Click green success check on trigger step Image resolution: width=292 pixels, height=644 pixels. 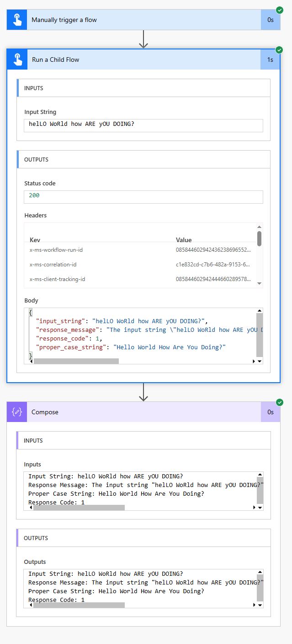(x=280, y=10)
